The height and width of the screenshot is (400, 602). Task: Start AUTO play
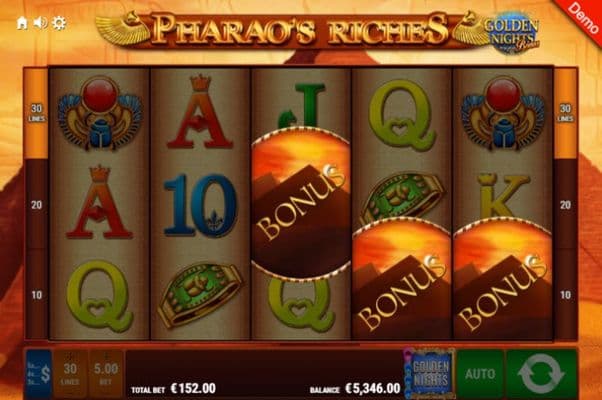pyautogui.click(x=480, y=373)
